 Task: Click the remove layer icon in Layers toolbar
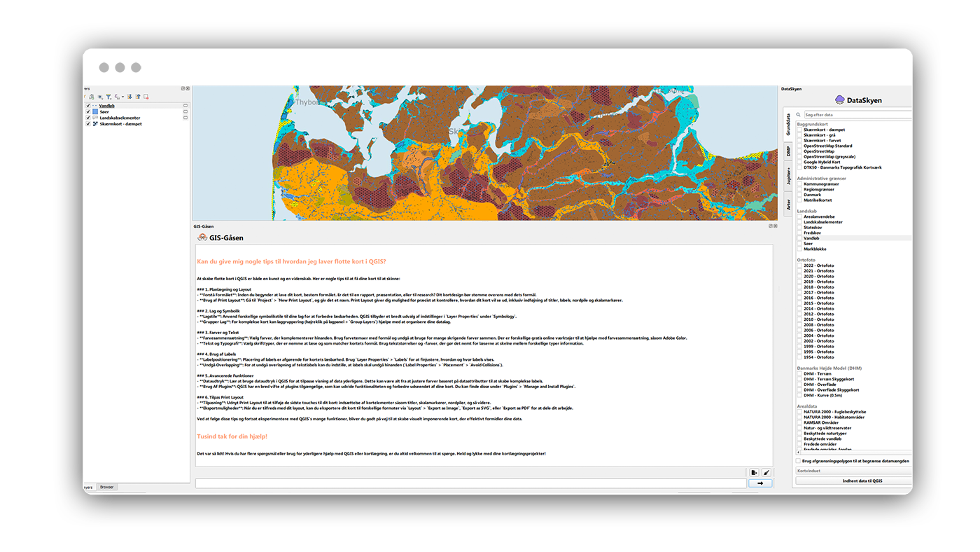click(x=146, y=97)
